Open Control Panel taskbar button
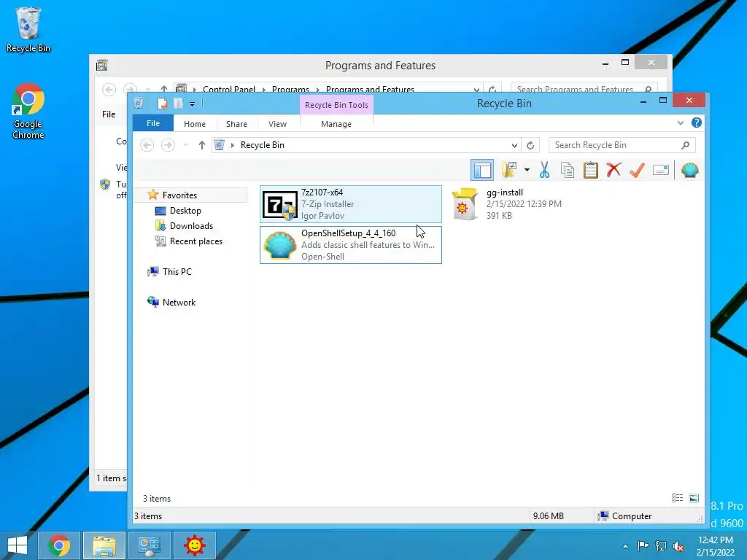 [x=149, y=545]
